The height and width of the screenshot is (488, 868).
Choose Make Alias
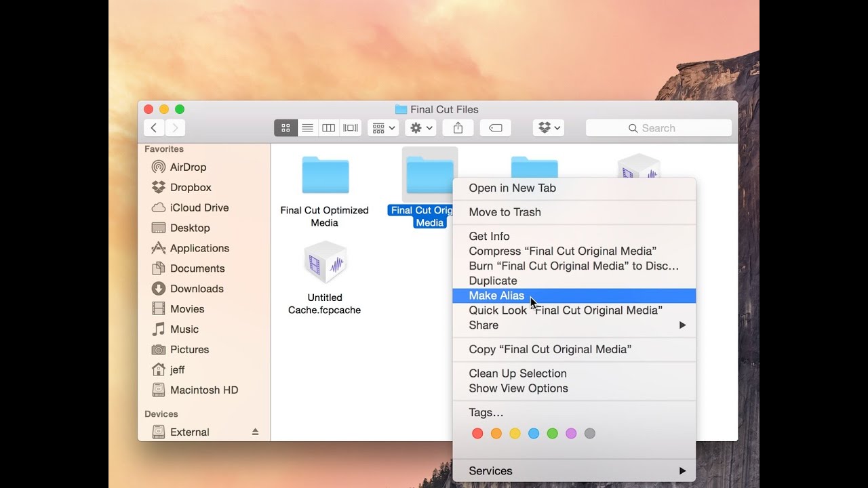(x=574, y=296)
